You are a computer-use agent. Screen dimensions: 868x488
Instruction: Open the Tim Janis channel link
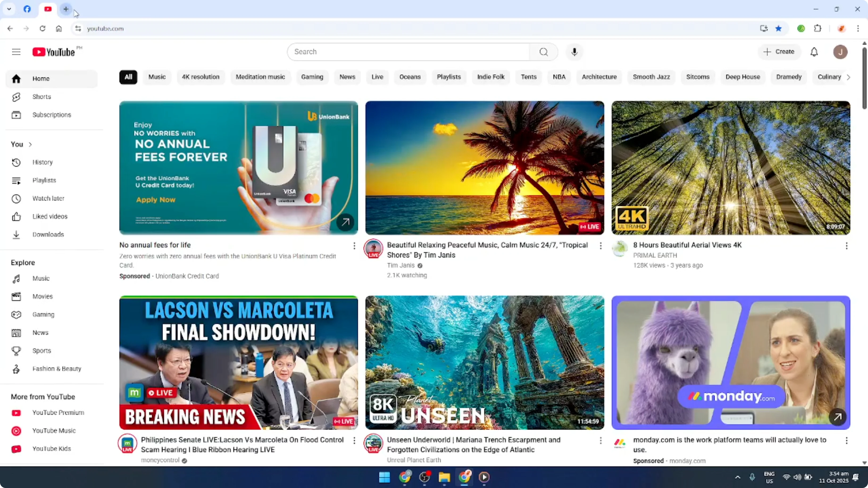401,265
